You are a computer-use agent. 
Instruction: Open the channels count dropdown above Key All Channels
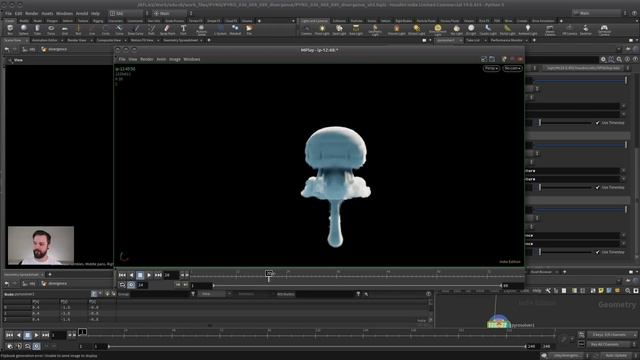coord(612,335)
